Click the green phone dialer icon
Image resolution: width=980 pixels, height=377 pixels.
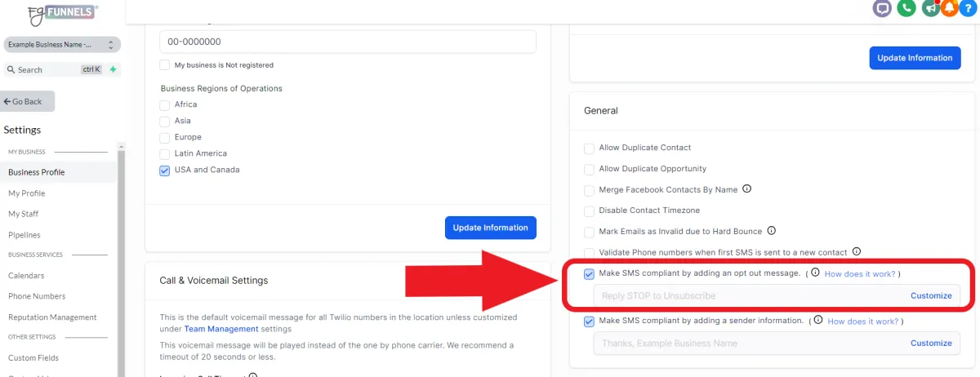coord(906,8)
